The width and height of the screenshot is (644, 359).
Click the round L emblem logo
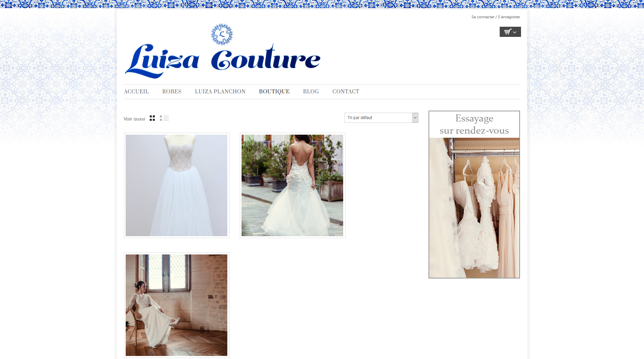pyautogui.click(x=222, y=34)
